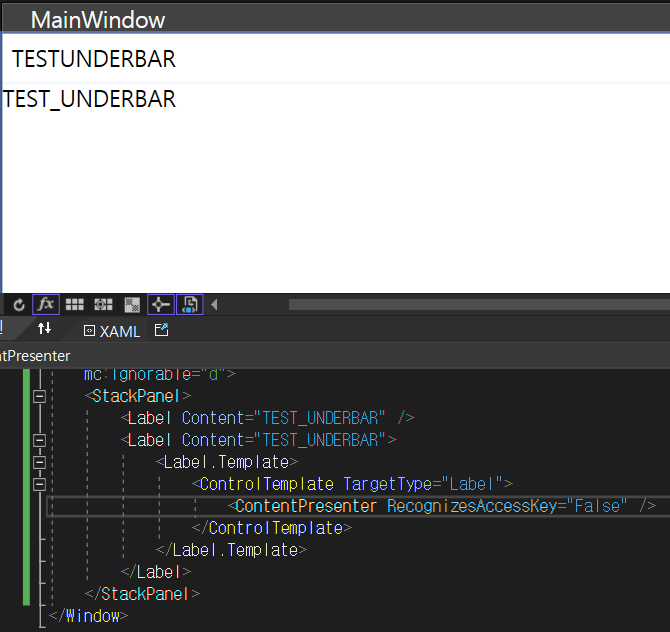670x632 pixels.
Task: Click the first Label Content line ending />
Action: click(267, 418)
